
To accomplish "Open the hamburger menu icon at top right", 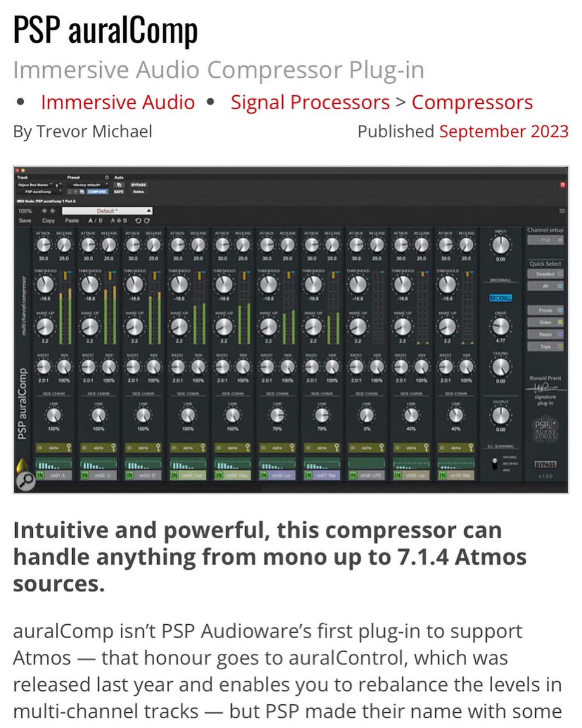I will (x=562, y=211).
